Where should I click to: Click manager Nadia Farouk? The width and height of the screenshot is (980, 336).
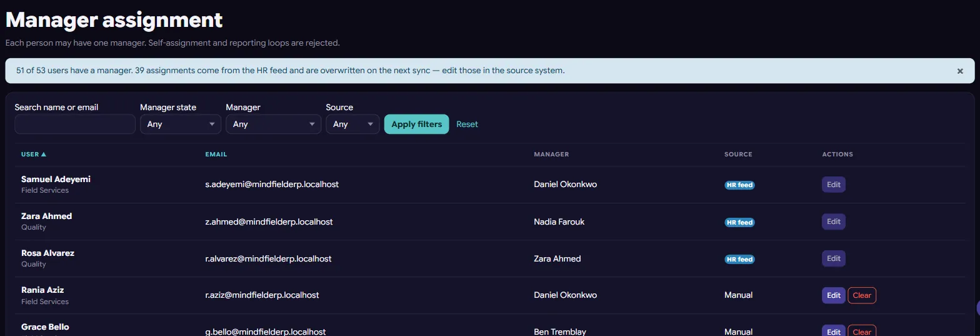[x=559, y=221]
